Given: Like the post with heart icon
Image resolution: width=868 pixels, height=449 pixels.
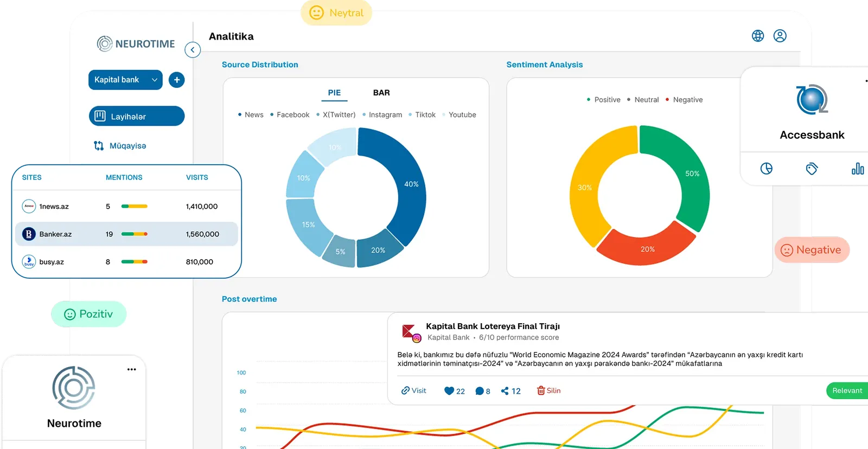Looking at the screenshot, I should (449, 391).
